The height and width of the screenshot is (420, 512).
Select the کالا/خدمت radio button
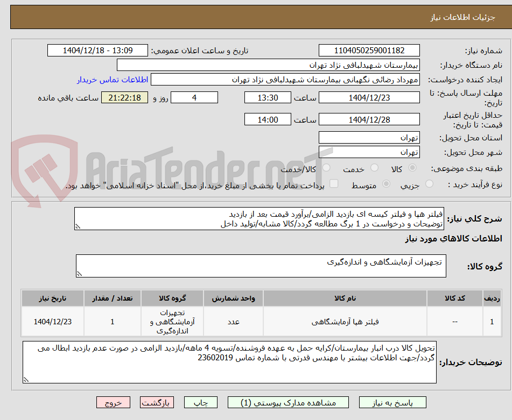pyautogui.click(x=326, y=168)
